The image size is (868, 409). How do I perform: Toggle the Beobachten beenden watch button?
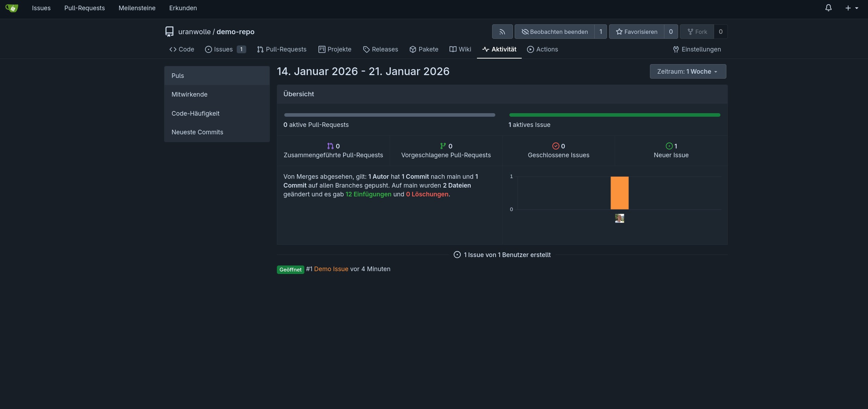coord(554,32)
